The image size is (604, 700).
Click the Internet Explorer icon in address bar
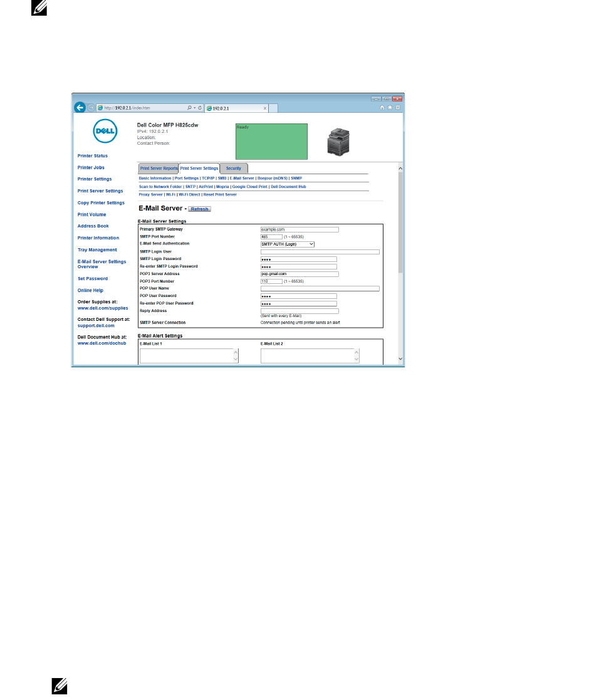click(100, 108)
